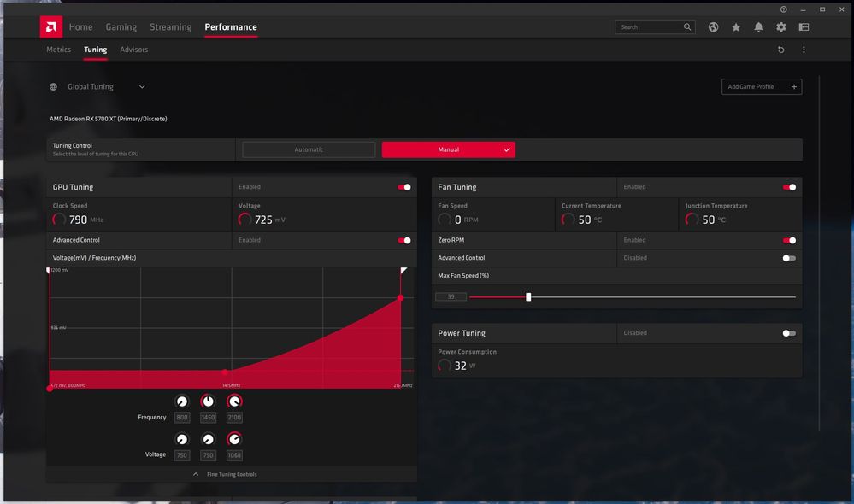Select Manual tuning control
The image size is (854, 504).
pyautogui.click(x=448, y=149)
